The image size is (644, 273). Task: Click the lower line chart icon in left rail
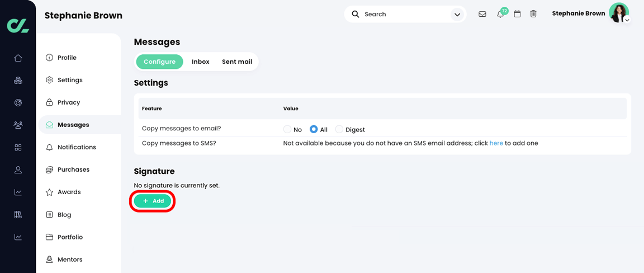[18, 237]
